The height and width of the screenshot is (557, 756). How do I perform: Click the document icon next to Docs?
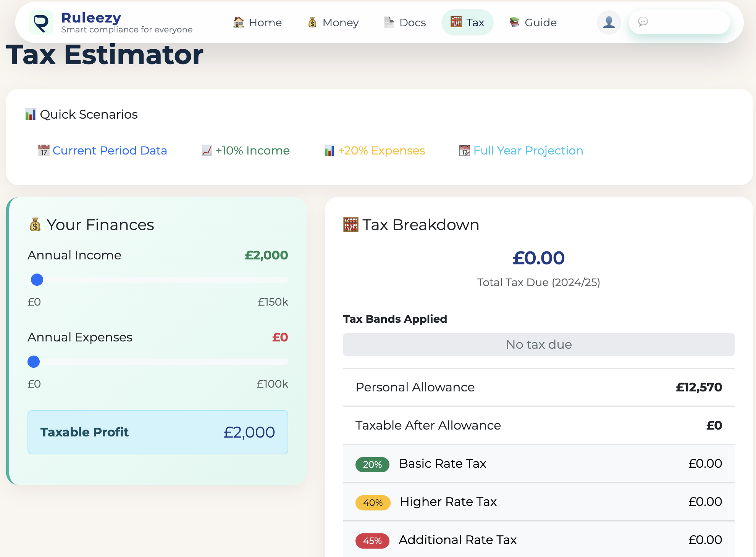pyautogui.click(x=388, y=22)
